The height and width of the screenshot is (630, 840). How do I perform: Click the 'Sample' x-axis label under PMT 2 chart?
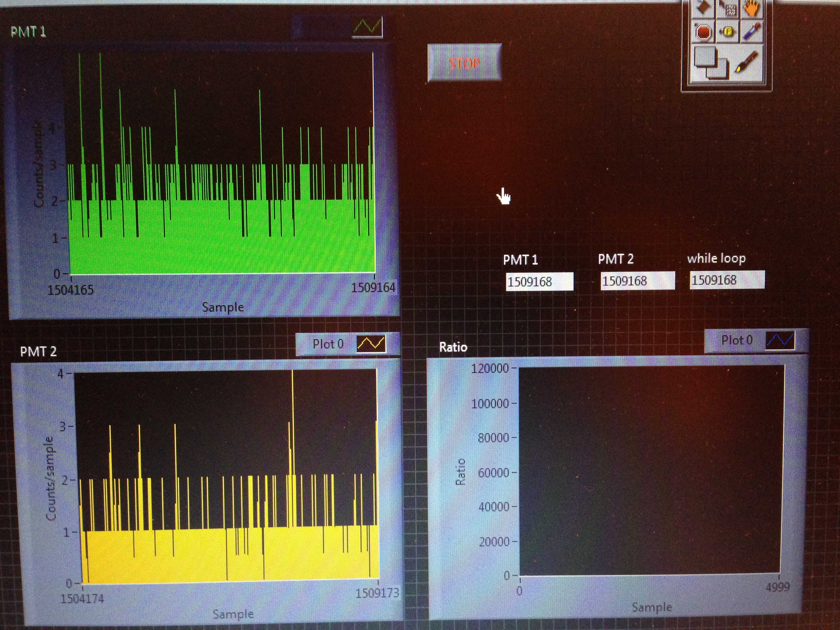click(x=233, y=614)
